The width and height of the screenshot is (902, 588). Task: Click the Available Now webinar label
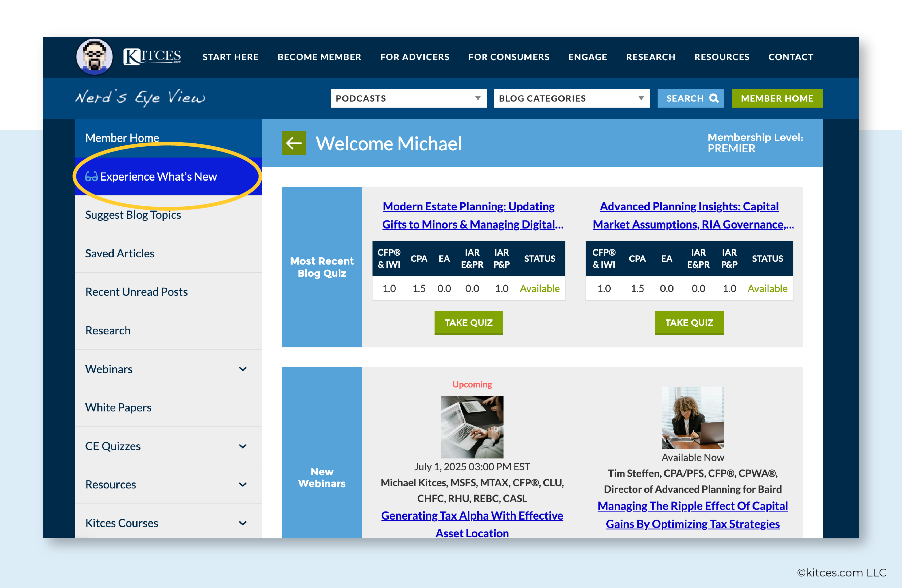coord(693,457)
